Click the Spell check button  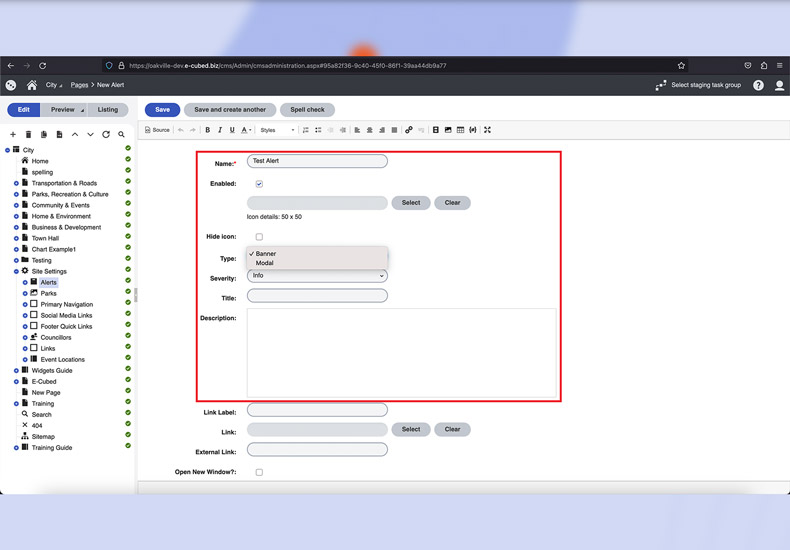point(307,110)
